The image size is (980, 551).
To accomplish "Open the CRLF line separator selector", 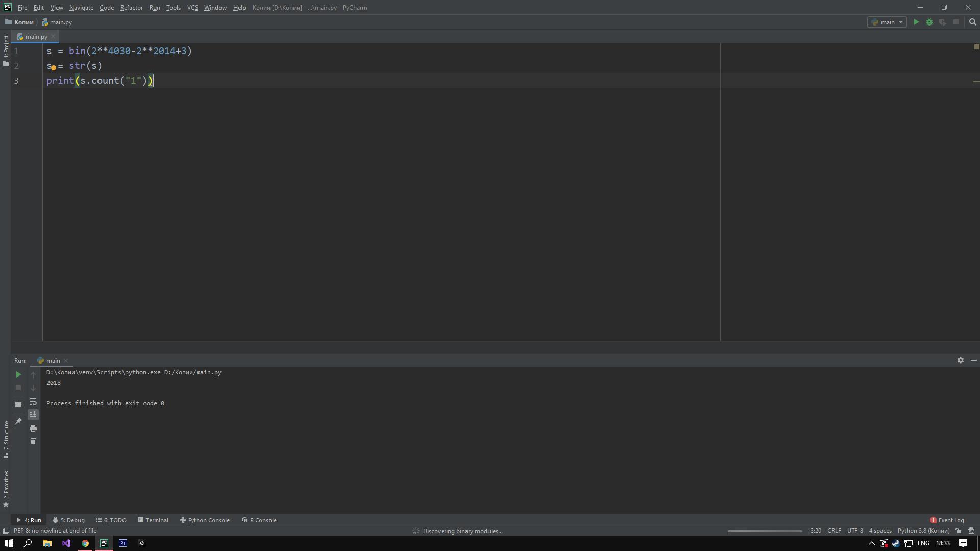I will 834,531.
